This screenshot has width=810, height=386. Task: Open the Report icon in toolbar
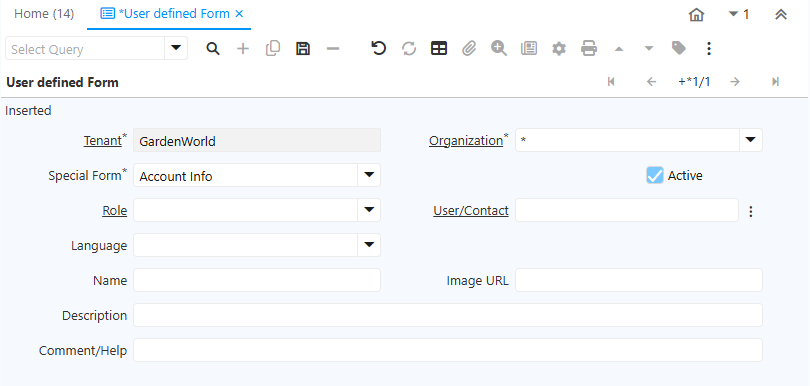tap(528, 49)
